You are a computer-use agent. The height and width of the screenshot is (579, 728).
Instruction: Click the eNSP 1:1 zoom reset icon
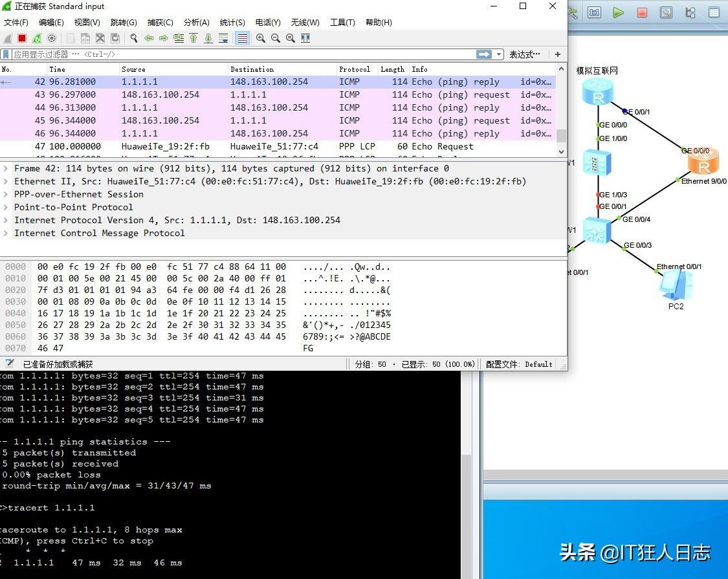[594, 12]
